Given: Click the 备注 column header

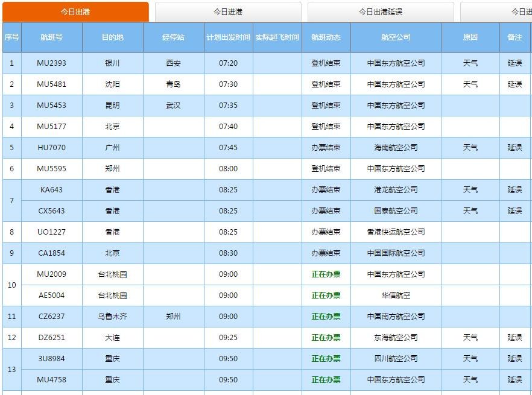Looking at the screenshot, I should tap(515, 37).
